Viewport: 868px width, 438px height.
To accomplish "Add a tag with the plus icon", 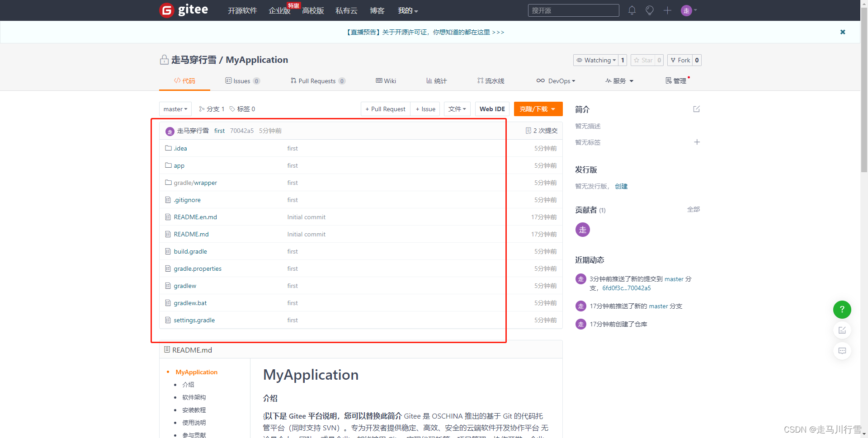I will [697, 142].
